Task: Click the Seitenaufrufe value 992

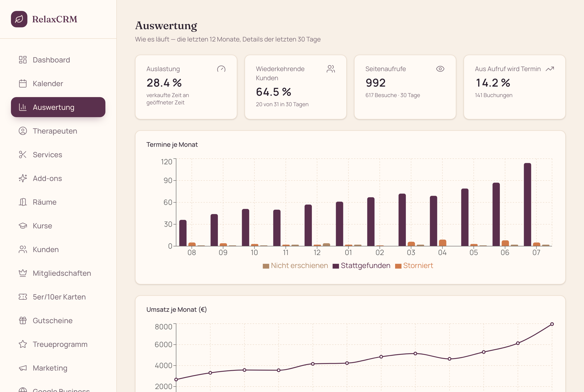Action: point(375,83)
